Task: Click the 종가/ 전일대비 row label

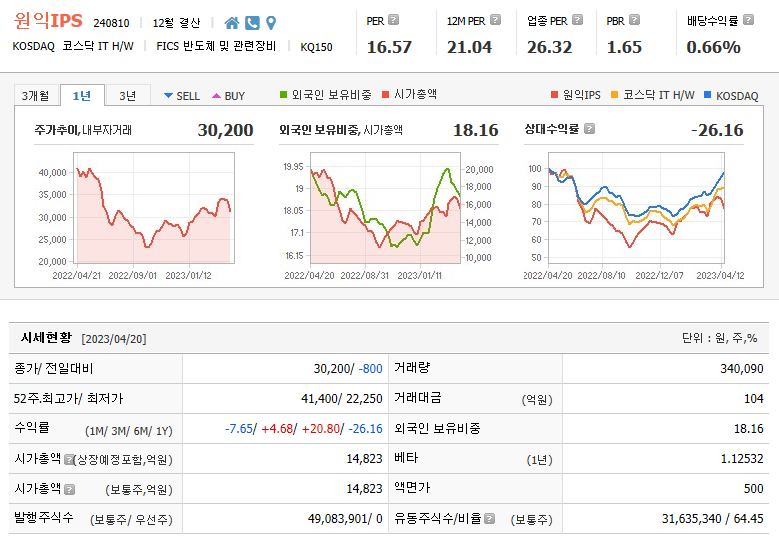Action: click(54, 369)
